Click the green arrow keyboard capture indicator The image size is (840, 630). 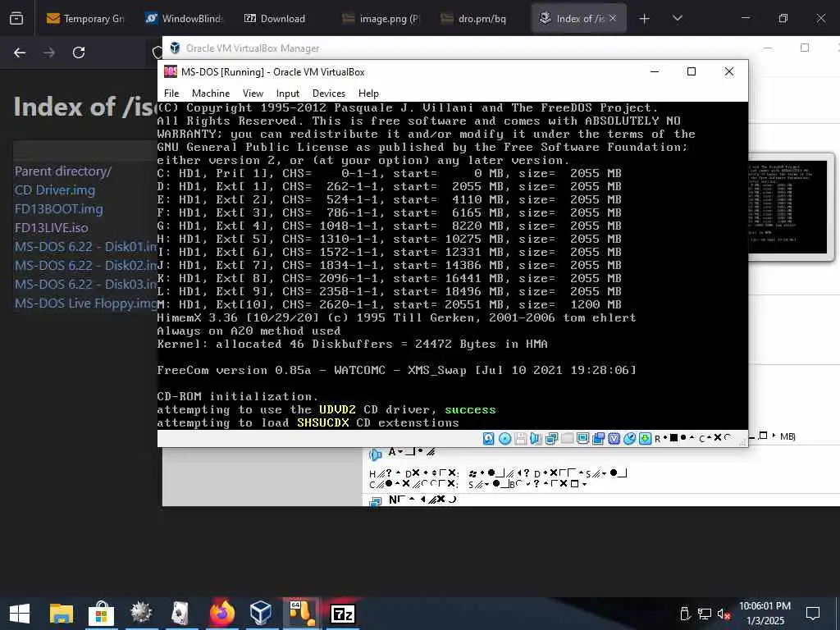click(645, 439)
